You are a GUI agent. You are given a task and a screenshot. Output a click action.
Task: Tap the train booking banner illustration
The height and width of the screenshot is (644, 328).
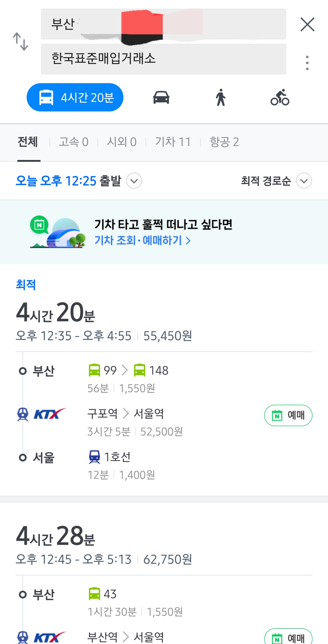coord(58,232)
